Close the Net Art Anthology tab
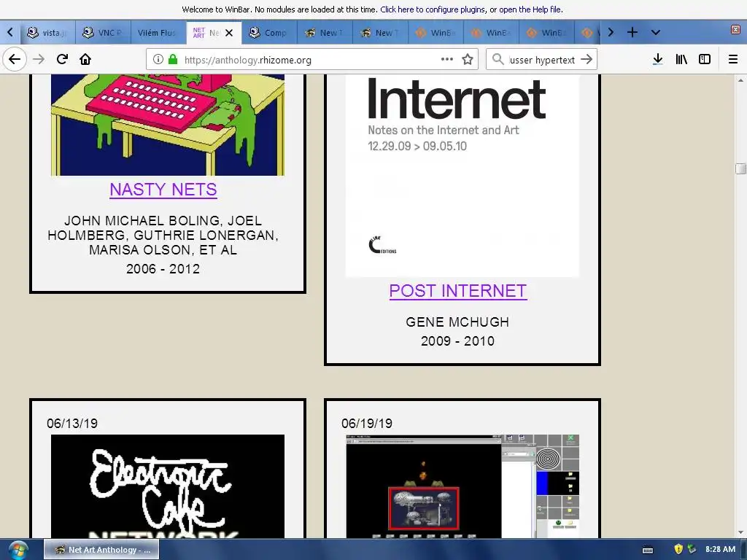The image size is (747, 560). 229,33
